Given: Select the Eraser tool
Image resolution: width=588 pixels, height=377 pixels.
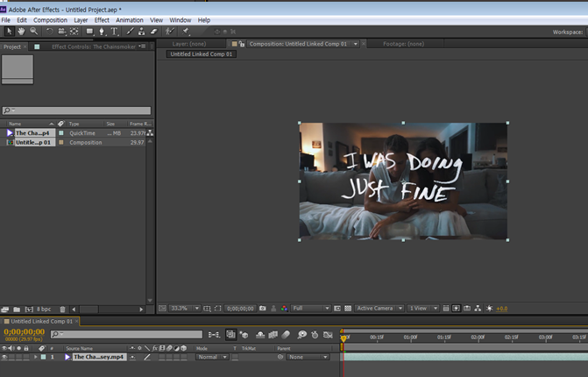Looking at the screenshot, I should pos(153,32).
